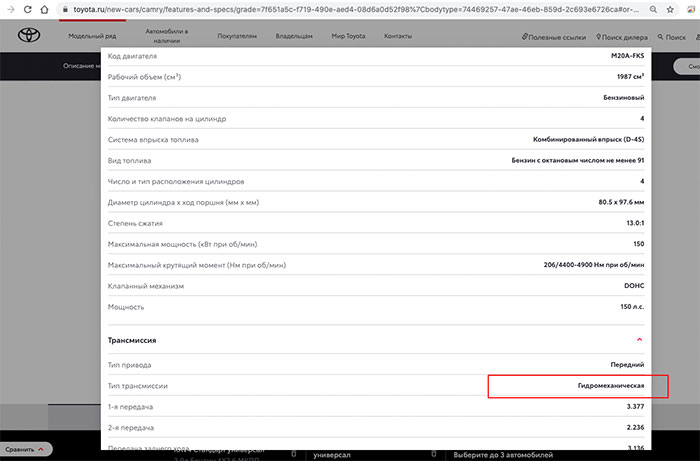The height and width of the screenshot is (461, 700).
Task: Select engine code value M20A-FKS
Action: tap(627, 56)
